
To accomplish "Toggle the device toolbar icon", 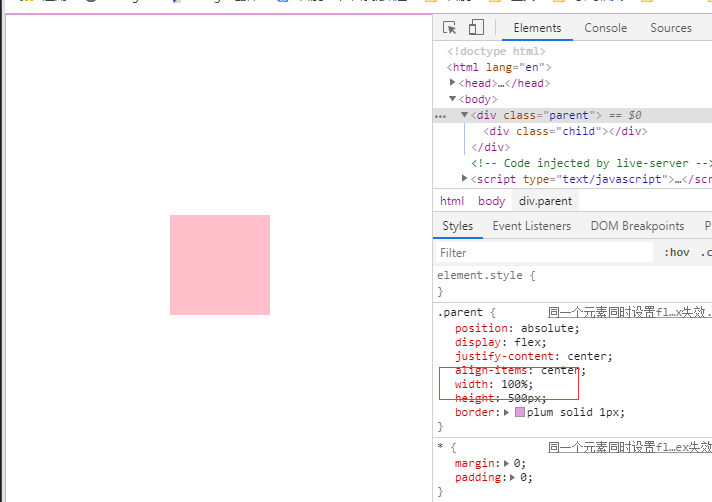I will pyautogui.click(x=476, y=28).
